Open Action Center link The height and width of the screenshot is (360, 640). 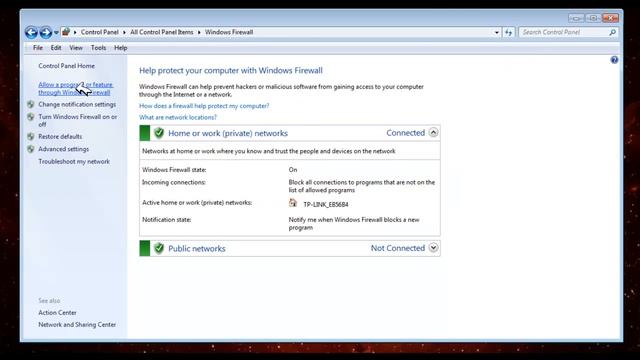57,313
